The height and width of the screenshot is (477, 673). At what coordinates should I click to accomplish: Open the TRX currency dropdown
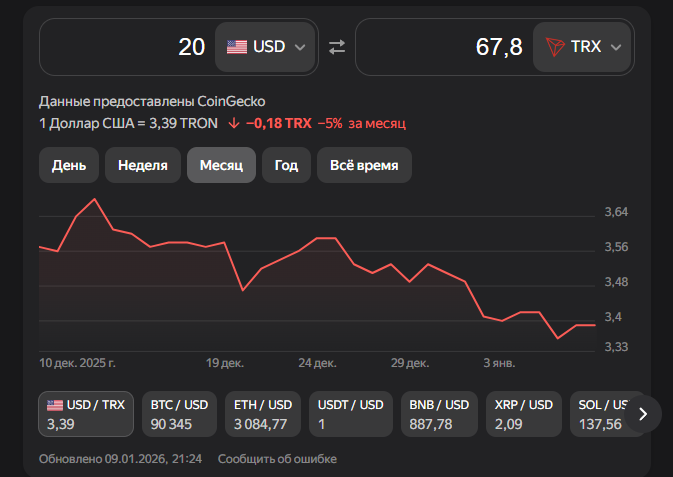583,47
